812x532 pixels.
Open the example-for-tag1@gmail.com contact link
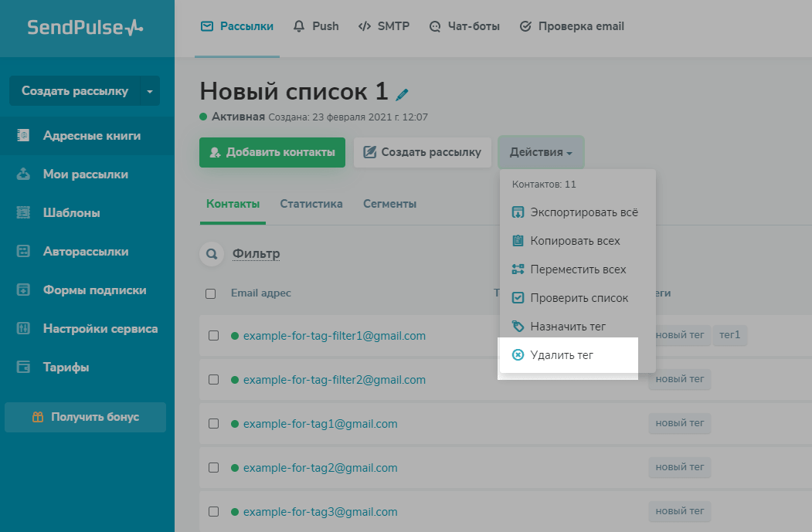pyautogui.click(x=320, y=424)
